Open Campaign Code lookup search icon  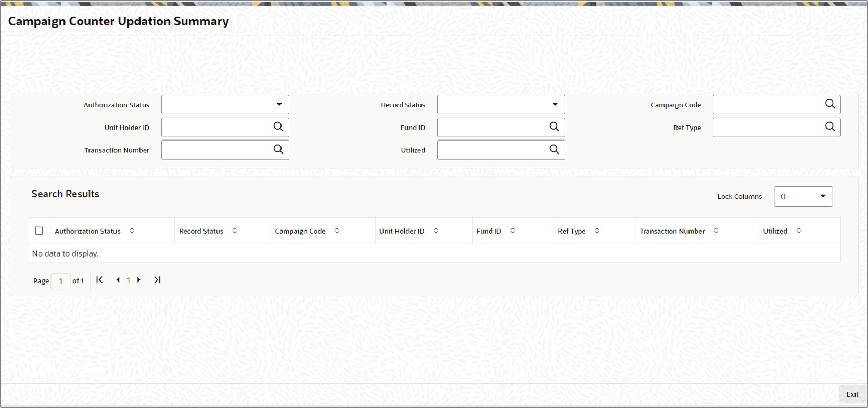tap(830, 104)
